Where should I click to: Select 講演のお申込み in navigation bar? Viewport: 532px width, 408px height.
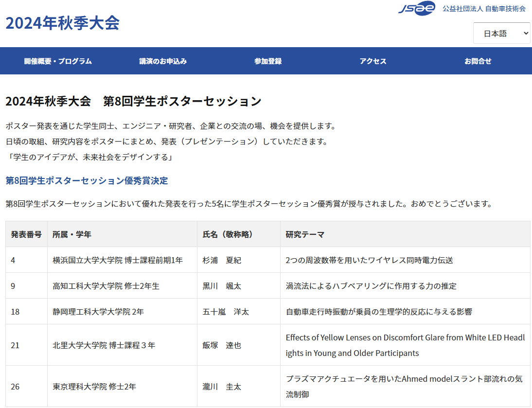point(163,61)
